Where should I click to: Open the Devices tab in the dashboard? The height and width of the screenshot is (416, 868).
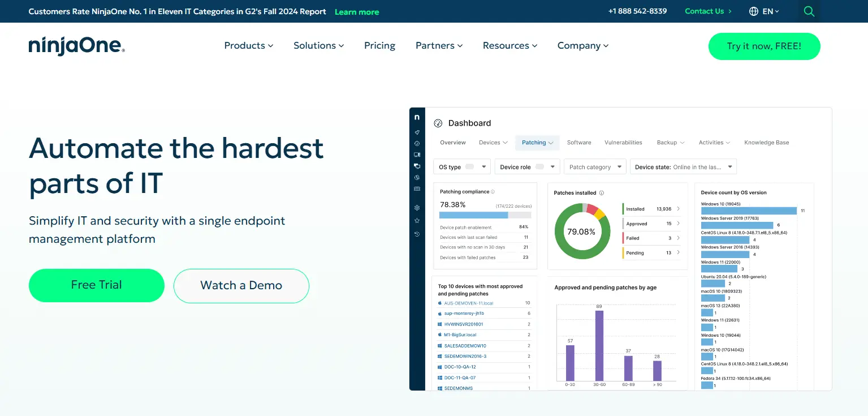[x=493, y=143]
